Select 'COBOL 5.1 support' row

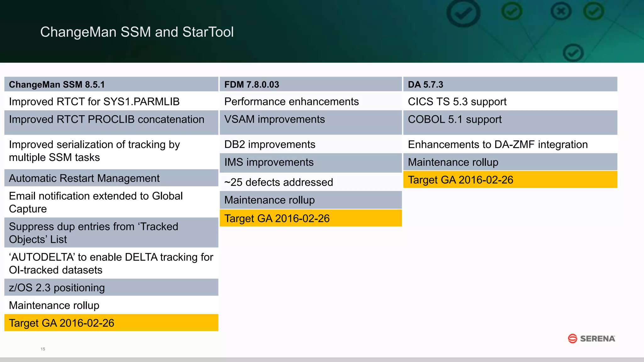pyautogui.click(x=510, y=123)
